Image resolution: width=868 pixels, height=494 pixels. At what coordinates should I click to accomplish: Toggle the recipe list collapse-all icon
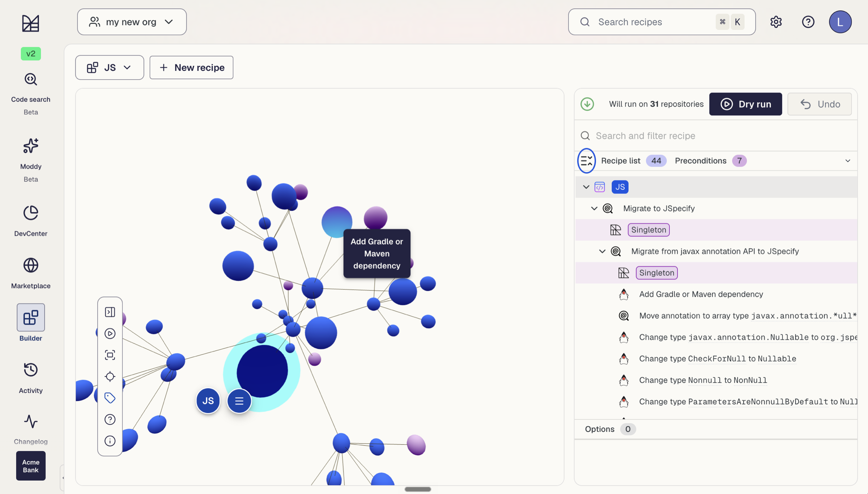(586, 161)
